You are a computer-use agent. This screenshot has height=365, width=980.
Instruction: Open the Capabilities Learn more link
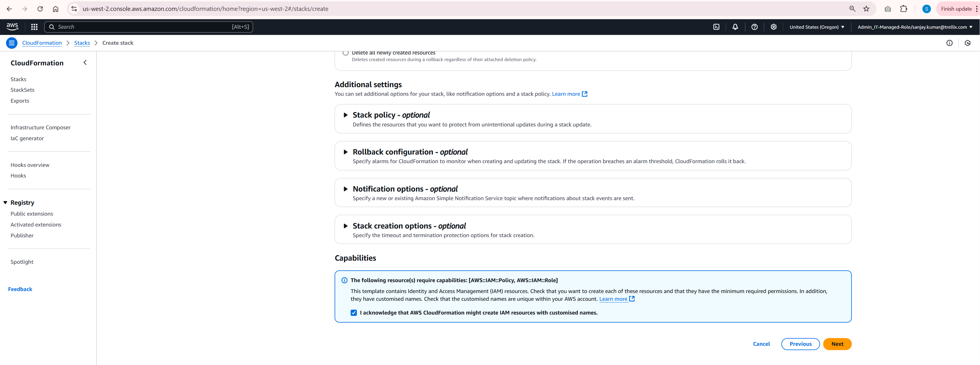[614, 299]
